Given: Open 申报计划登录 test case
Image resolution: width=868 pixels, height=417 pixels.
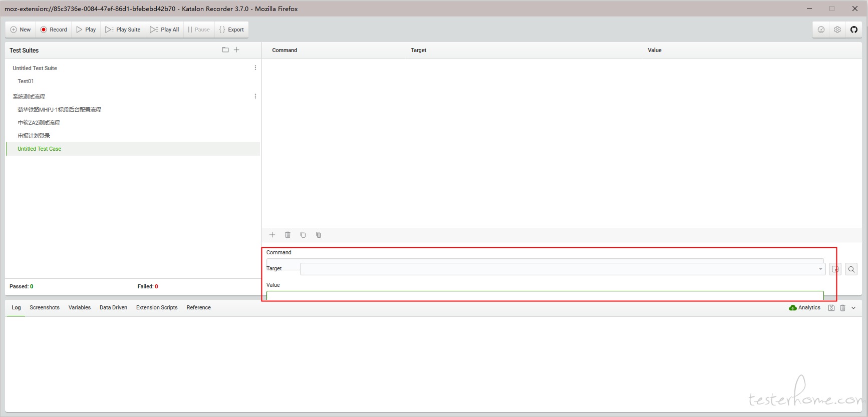Looking at the screenshot, I should pos(34,136).
